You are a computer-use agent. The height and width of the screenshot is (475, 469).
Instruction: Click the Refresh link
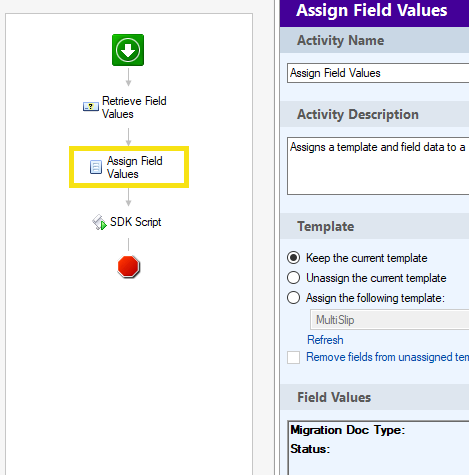(325, 340)
